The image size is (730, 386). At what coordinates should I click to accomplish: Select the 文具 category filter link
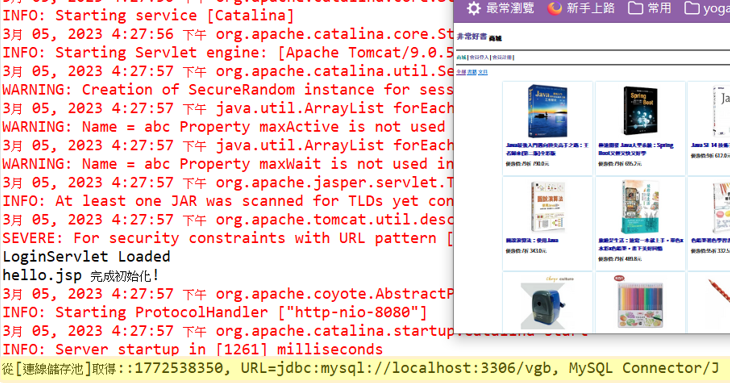(483, 72)
